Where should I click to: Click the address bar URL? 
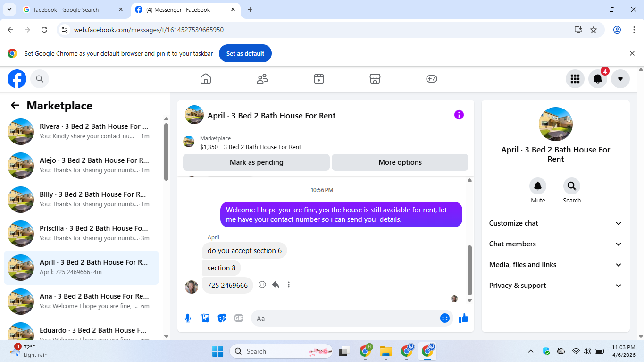pyautogui.click(x=149, y=30)
